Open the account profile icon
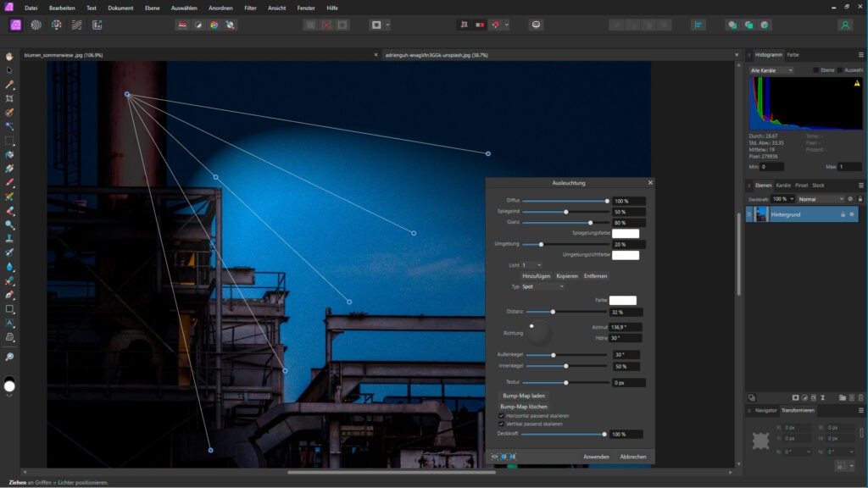 [845, 25]
